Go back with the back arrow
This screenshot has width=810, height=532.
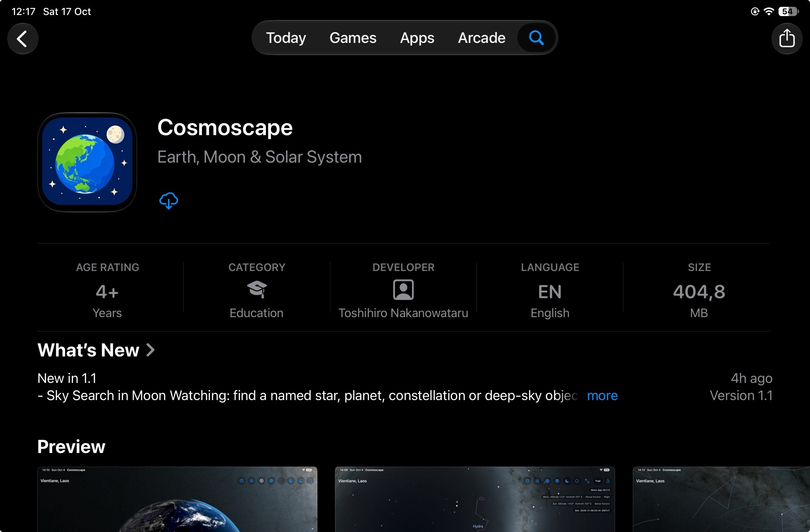click(x=23, y=39)
